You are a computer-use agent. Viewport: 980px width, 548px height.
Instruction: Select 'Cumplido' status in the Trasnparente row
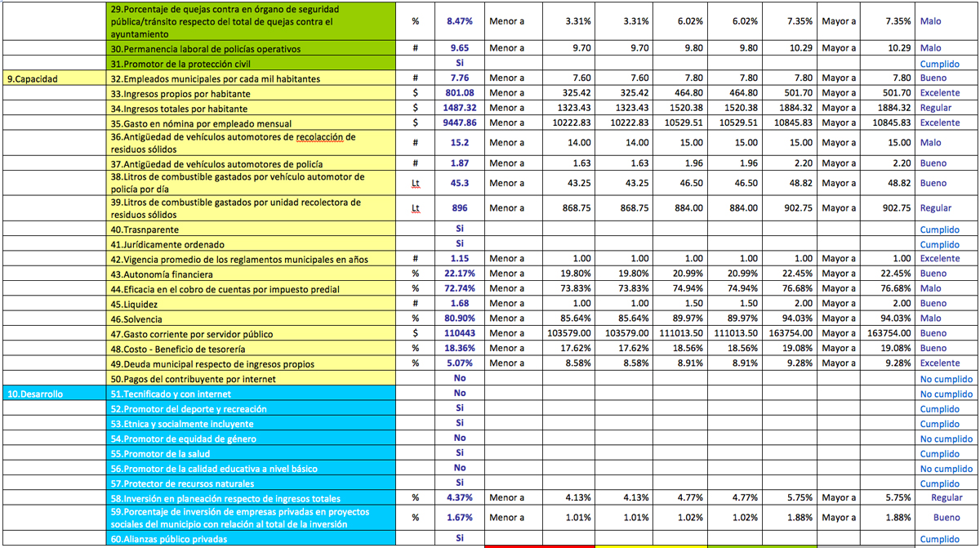pyautogui.click(x=940, y=229)
